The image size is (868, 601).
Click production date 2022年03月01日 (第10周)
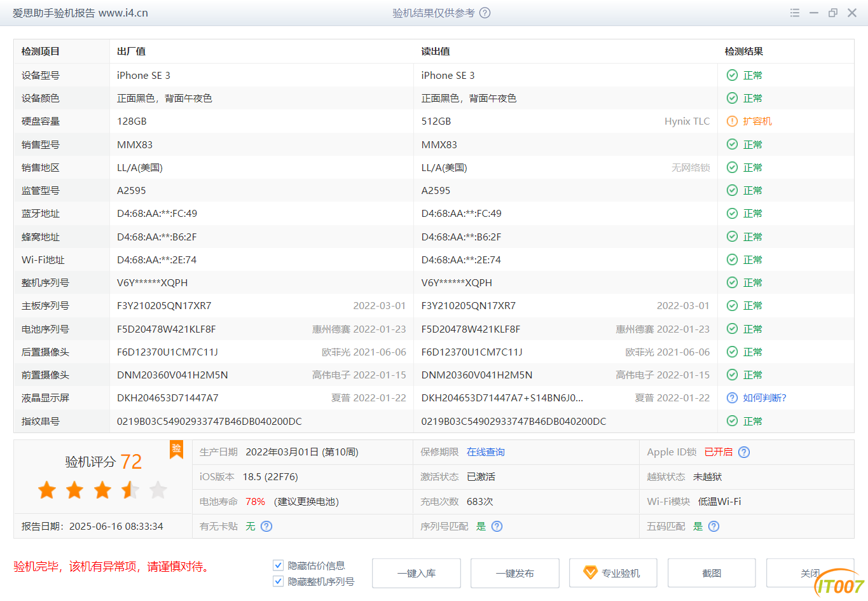[x=302, y=452]
